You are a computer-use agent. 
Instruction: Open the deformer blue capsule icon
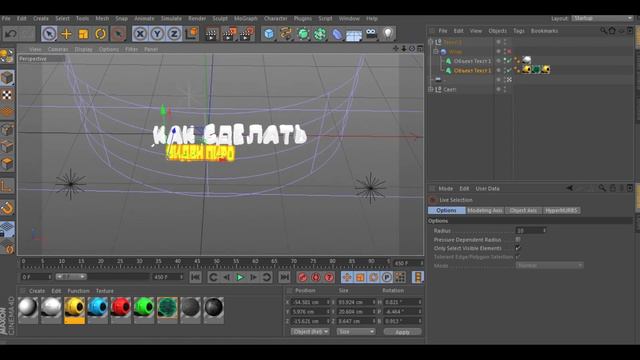click(337, 34)
